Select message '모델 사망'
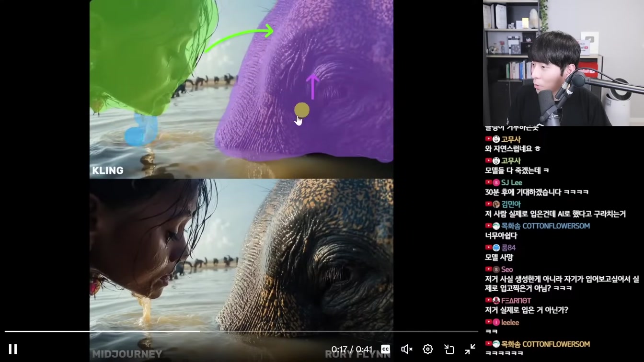644x362 pixels. click(499, 258)
